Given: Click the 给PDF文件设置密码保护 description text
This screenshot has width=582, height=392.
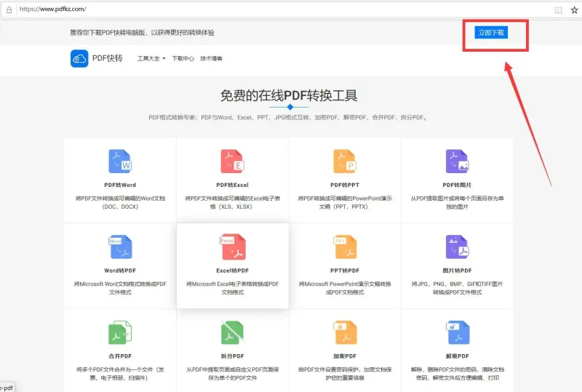Looking at the screenshot, I should [x=345, y=374].
